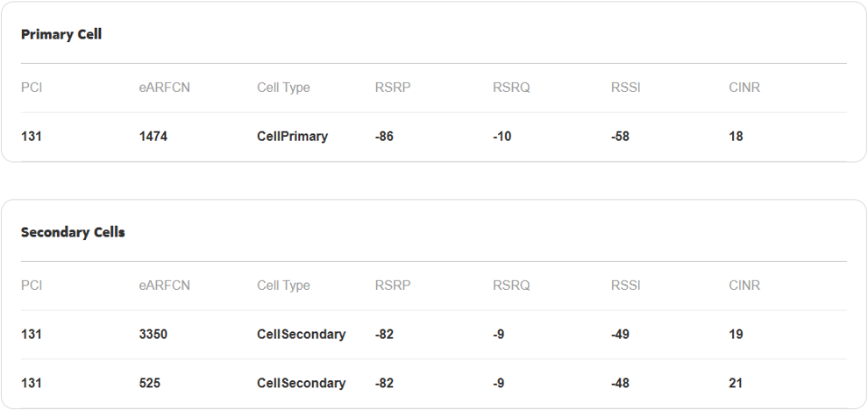The width and height of the screenshot is (868, 410).
Task: Select the PCI column header in Primary Cell
Action: coord(32,88)
